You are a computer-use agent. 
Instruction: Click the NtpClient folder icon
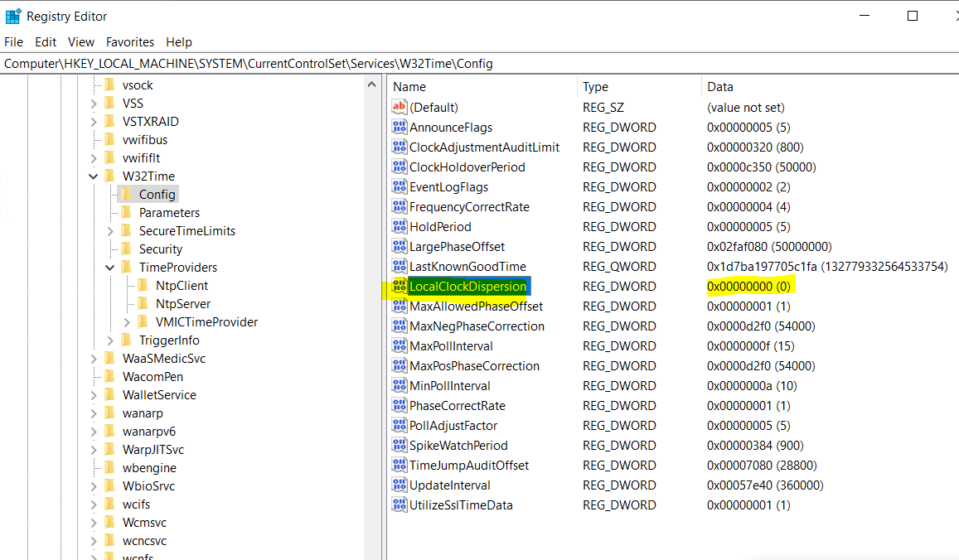point(143,286)
